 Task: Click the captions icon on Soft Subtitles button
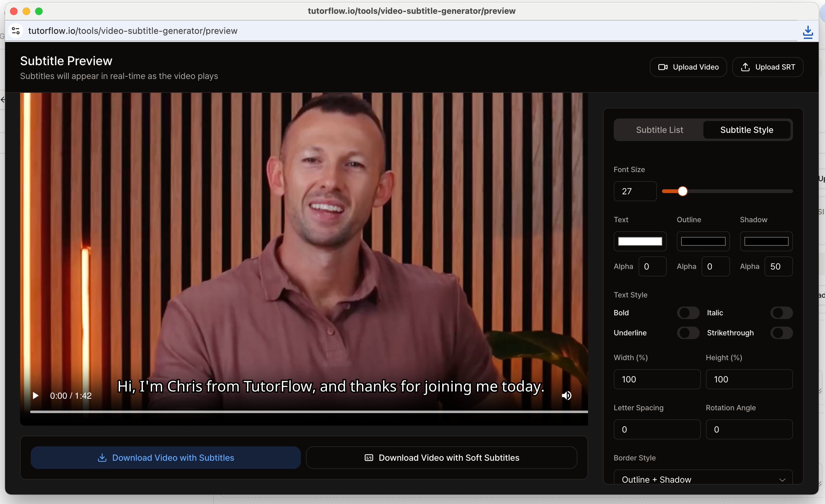tap(368, 458)
